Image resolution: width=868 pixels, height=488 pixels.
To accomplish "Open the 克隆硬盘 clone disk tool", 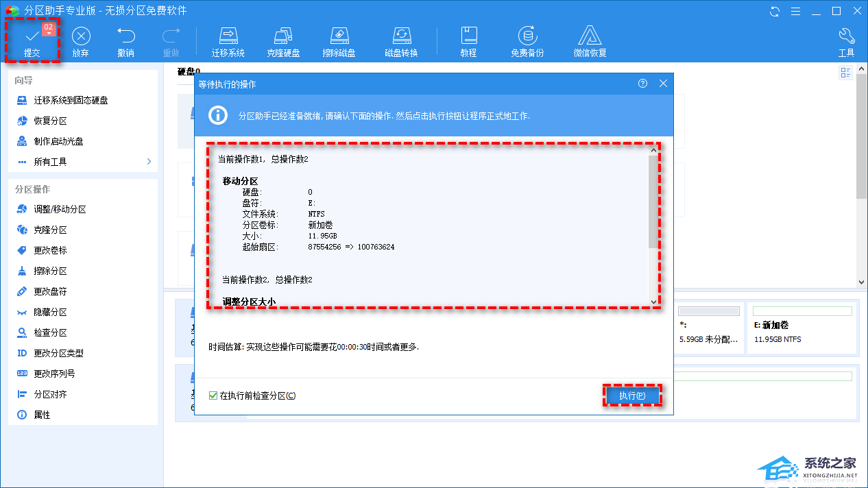I will 283,41.
